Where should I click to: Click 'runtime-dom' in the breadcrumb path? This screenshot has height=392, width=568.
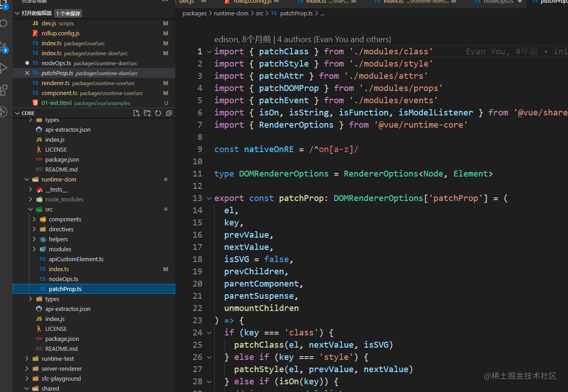coord(231,14)
